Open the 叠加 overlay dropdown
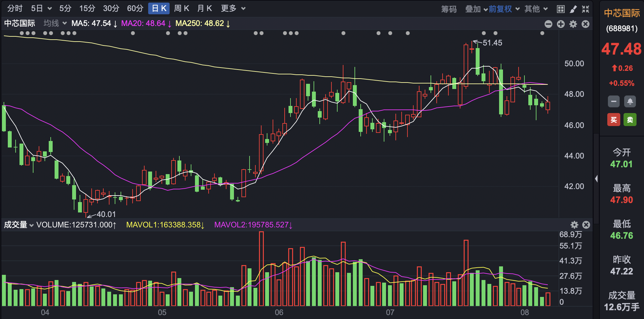The image size is (644, 319). [476, 9]
